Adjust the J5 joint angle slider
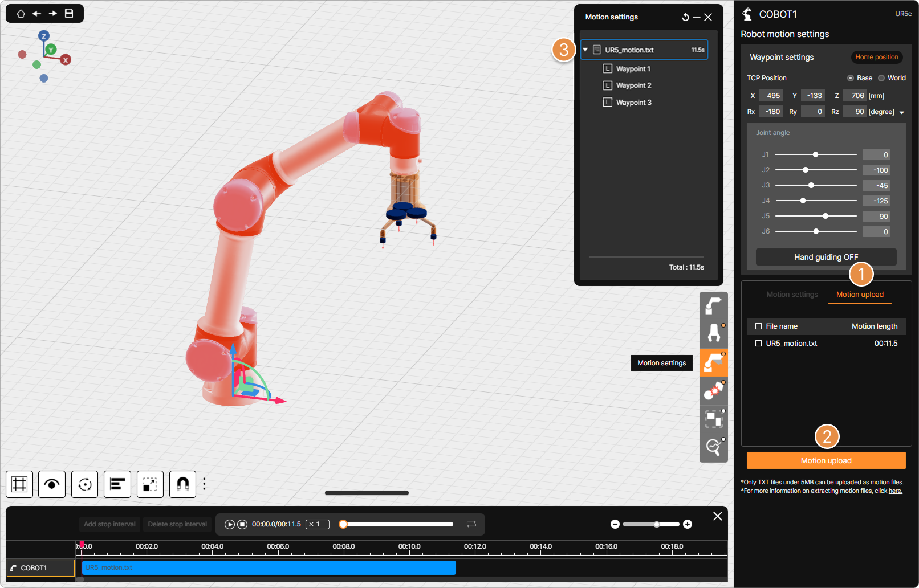Screen dimensions: 919x588 tap(826, 216)
